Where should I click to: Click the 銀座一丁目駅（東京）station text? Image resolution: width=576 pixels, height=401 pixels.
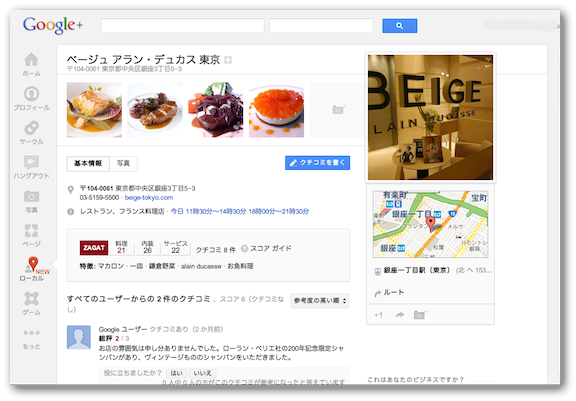[417, 271]
